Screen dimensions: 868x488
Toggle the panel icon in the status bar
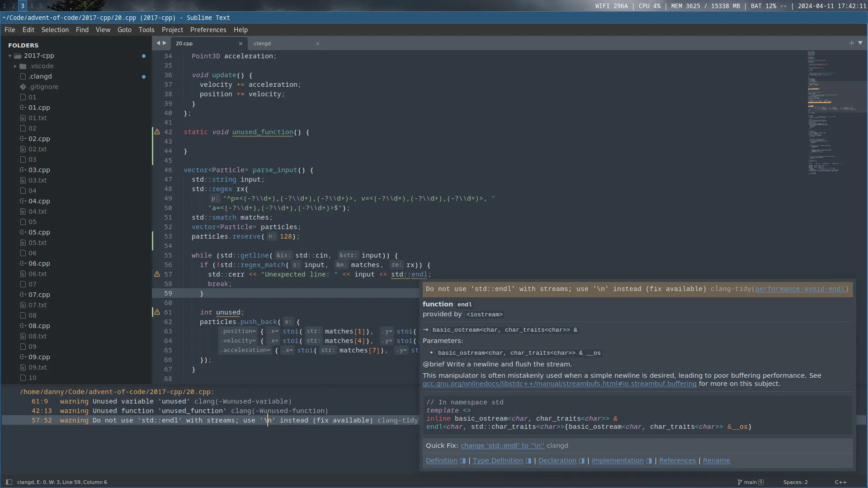9,482
